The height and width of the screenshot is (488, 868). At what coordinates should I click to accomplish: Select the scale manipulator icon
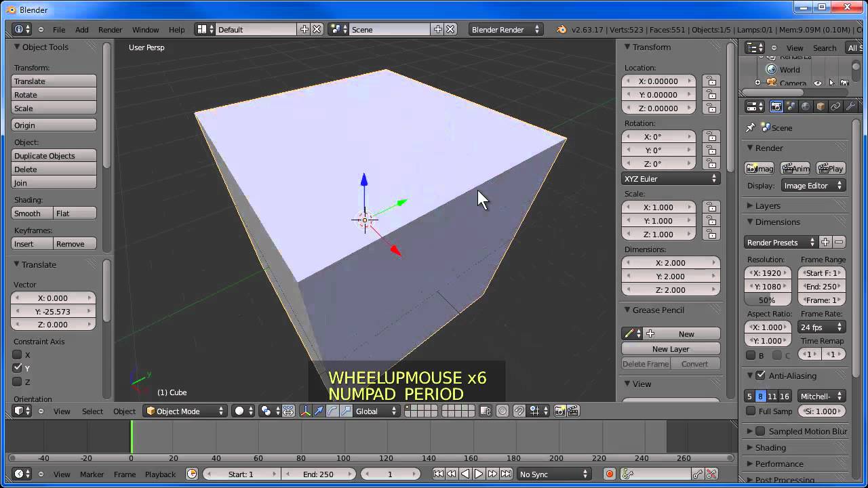point(346,411)
